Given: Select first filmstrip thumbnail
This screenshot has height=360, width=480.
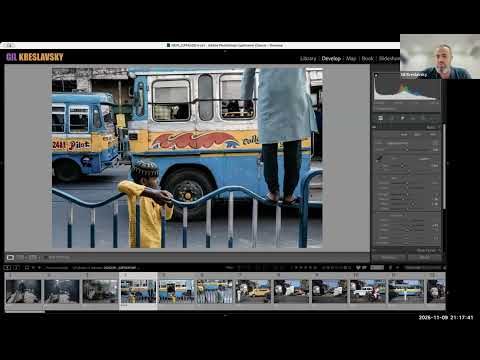Looking at the screenshot, I should [x=23, y=291].
